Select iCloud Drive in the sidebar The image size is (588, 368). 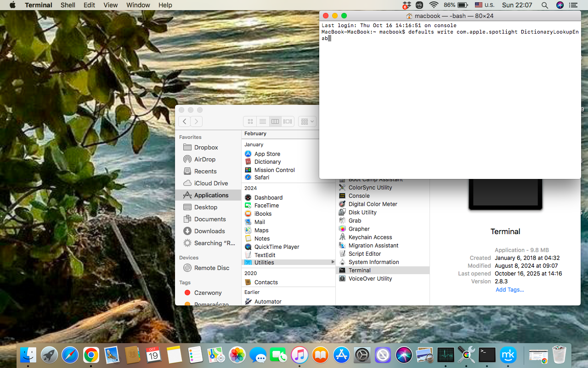209,183
